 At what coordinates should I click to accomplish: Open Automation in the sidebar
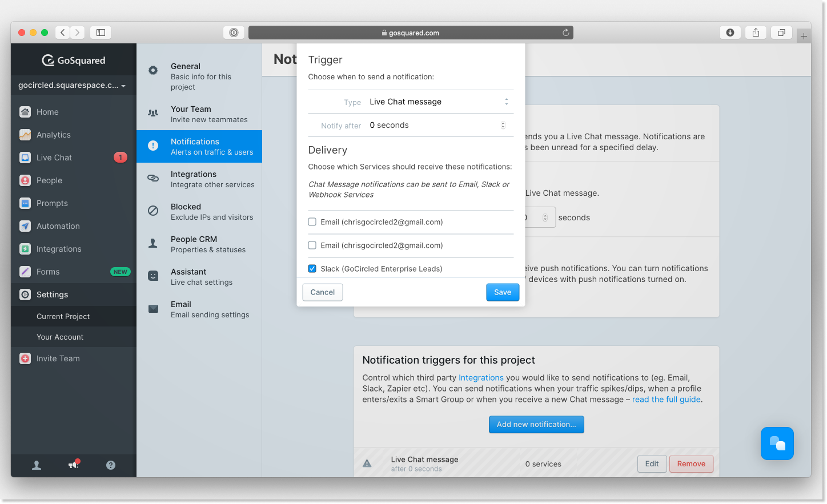(73, 226)
